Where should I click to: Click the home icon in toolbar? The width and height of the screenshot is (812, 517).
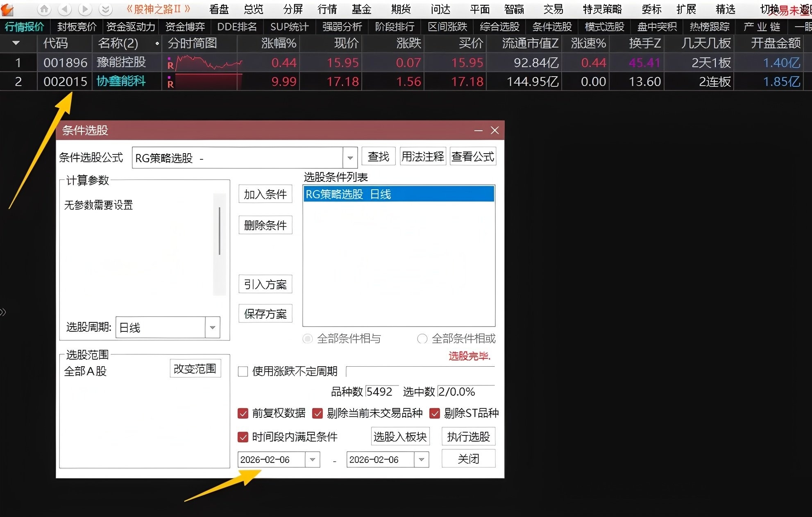click(x=44, y=9)
